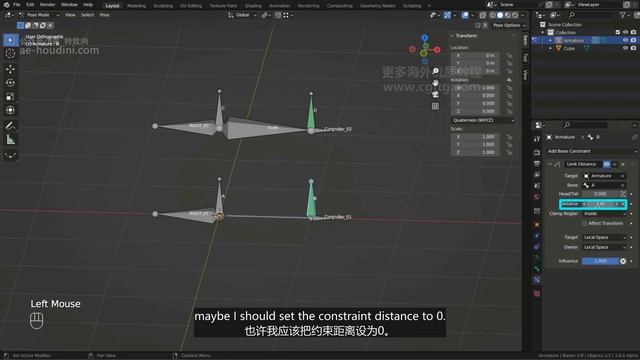
Task: Open Quaternion (WXYZ) rotation mode dropdown
Action: [x=483, y=120]
